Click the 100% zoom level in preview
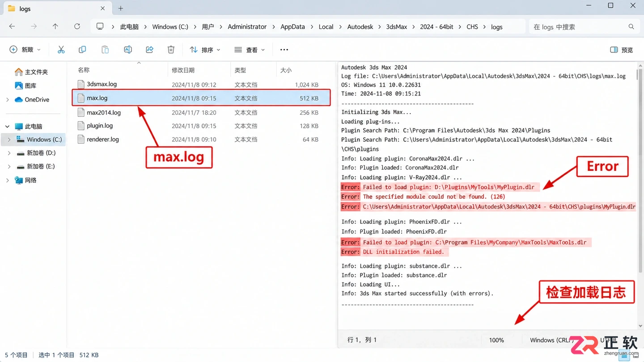Viewport: 644px width, 362px height. click(x=496, y=340)
